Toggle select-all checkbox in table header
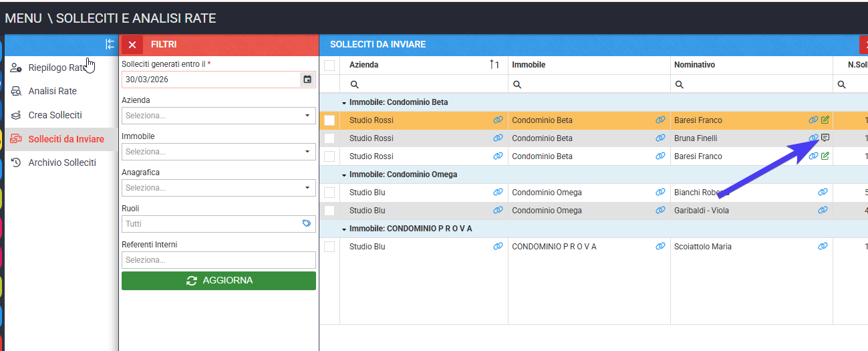This screenshot has height=351, width=868. point(329,65)
